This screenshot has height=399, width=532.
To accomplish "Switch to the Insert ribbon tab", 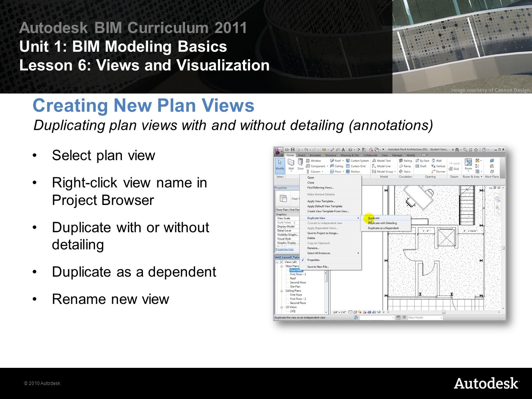I will (x=302, y=155).
